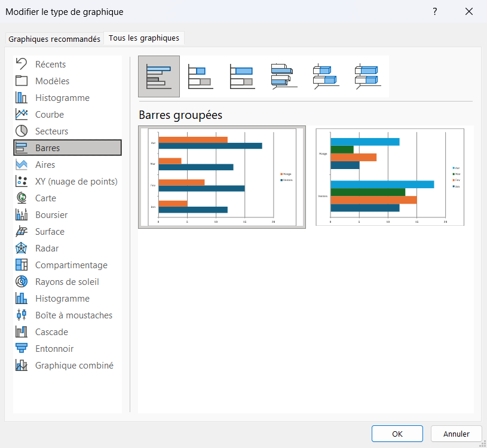Click the Radar label
The width and height of the screenshot is (487, 448).
click(47, 248)
